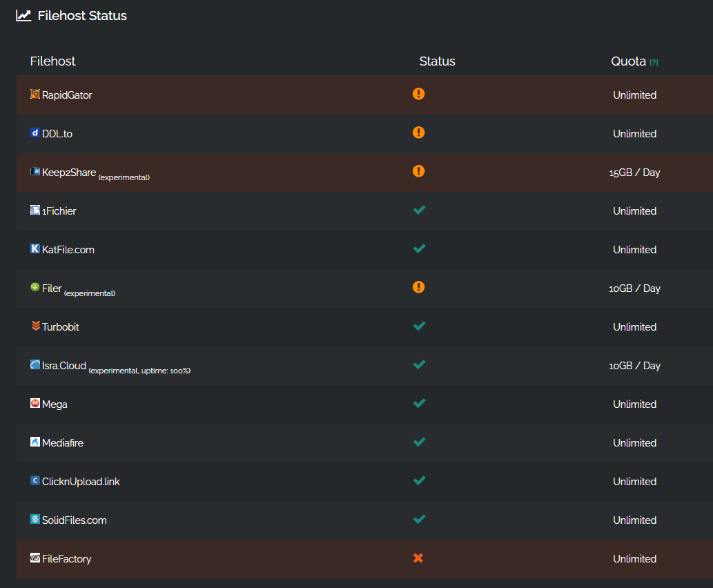Click the Keep2Share logo icon

(35, 171)
